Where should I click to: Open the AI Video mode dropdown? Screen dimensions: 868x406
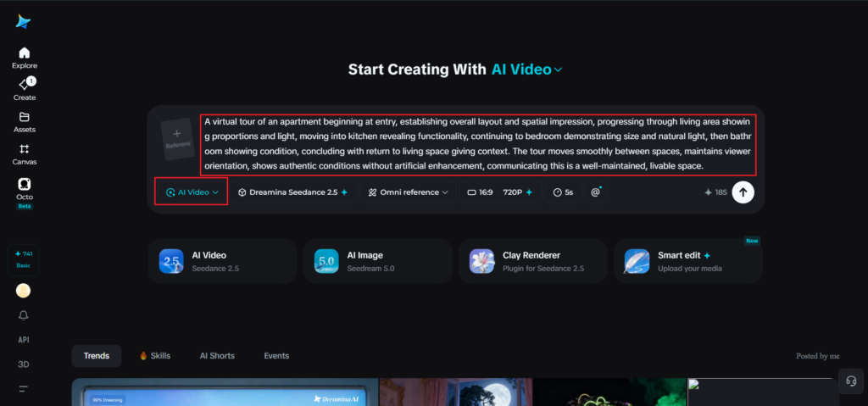(x=192, y=192)
